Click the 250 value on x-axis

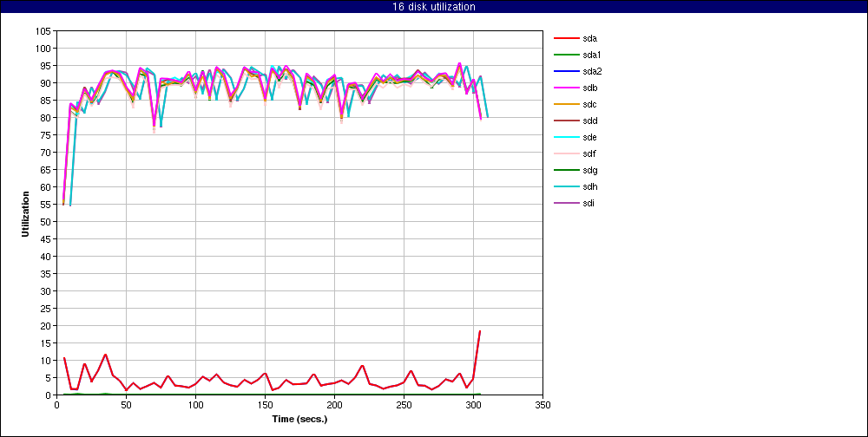404,404
